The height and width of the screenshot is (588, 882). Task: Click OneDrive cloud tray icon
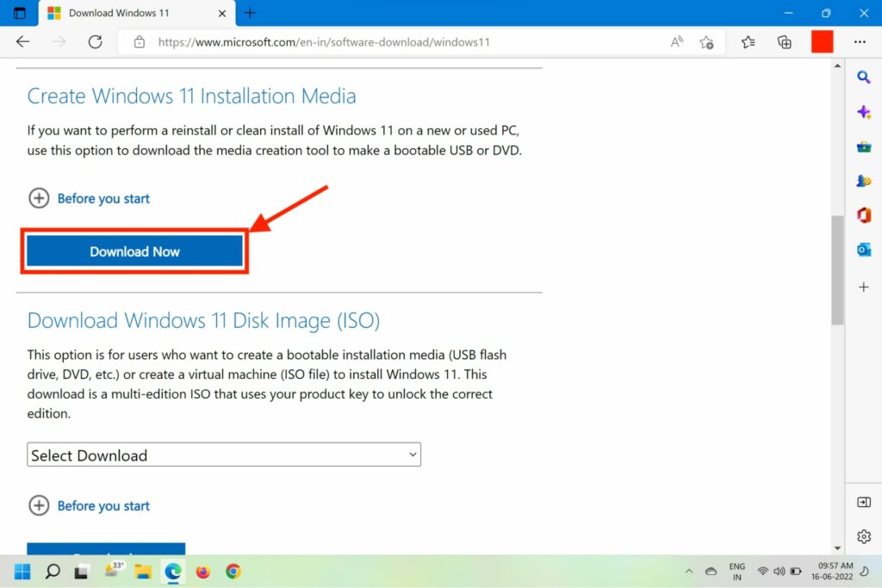pyautogui.click(x=711, y=572)
